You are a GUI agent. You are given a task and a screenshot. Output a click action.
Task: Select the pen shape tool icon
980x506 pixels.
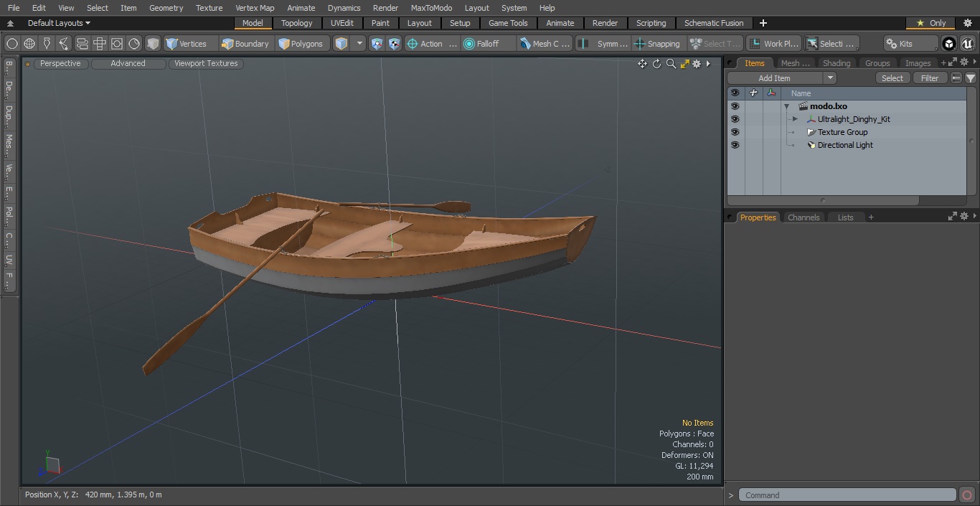47,44
